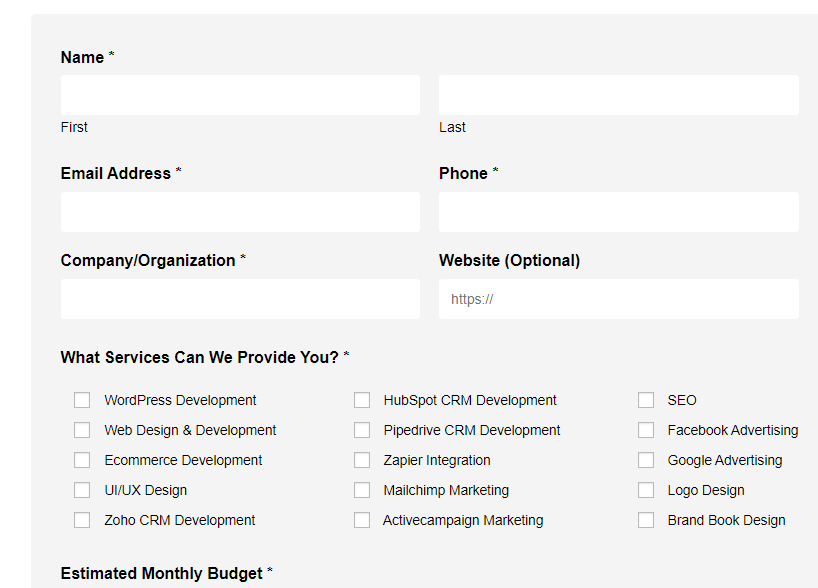This screenshot has width=818, height=588.
Task: Select HubSpot CRM Development
Action: coord(362,400)
